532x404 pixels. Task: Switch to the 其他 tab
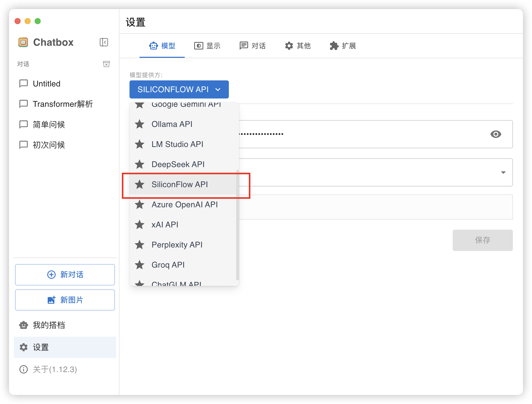(298, 46)
